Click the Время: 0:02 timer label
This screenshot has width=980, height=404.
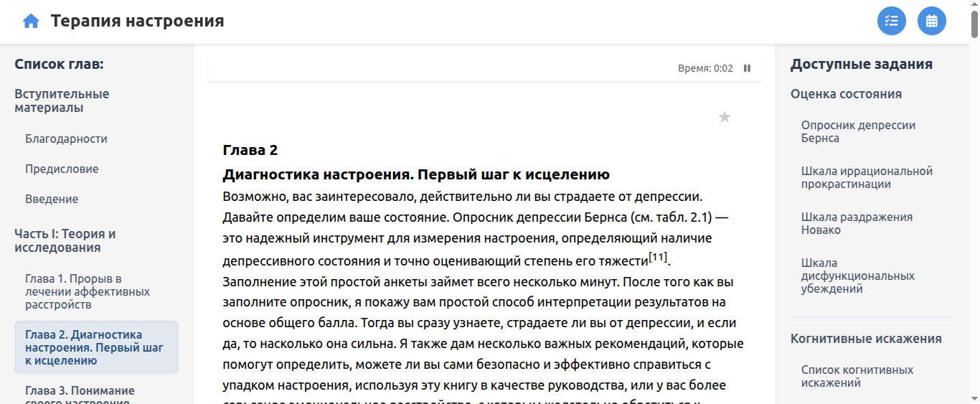[x=705, y=68]
